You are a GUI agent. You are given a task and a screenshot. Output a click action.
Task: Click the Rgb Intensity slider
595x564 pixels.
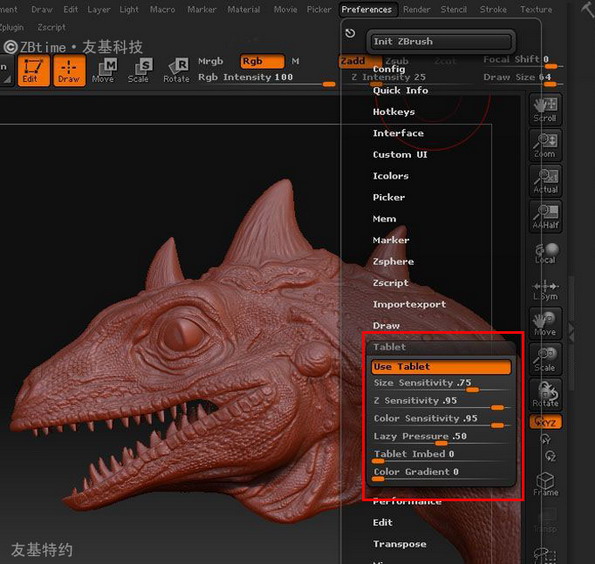pyautogui.click(x=266, y=79)
